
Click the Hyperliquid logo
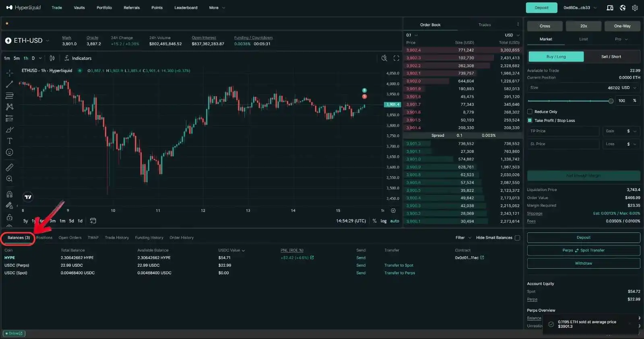24,8
